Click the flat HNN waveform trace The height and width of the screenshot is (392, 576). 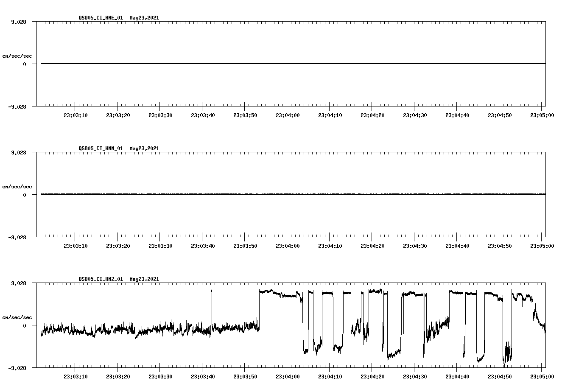pyautogui.click(x=254, y=194)
